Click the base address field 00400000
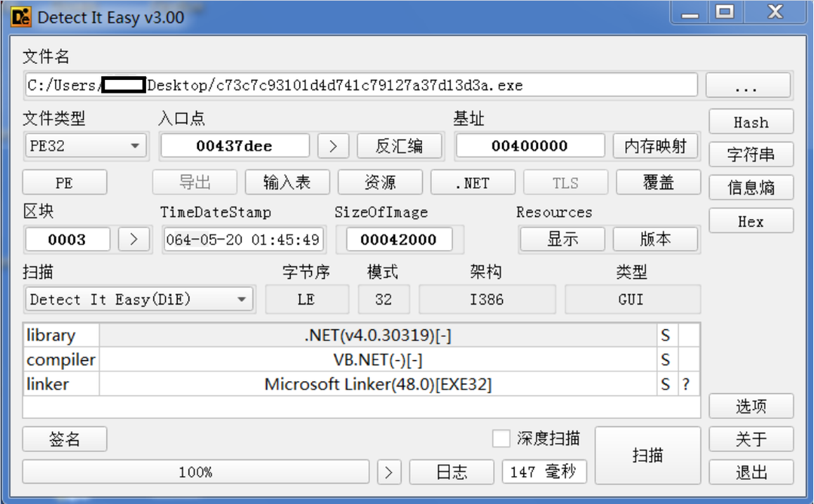Image resolution: width=814 pixels, height=504 pixels. tap(530, 146)
